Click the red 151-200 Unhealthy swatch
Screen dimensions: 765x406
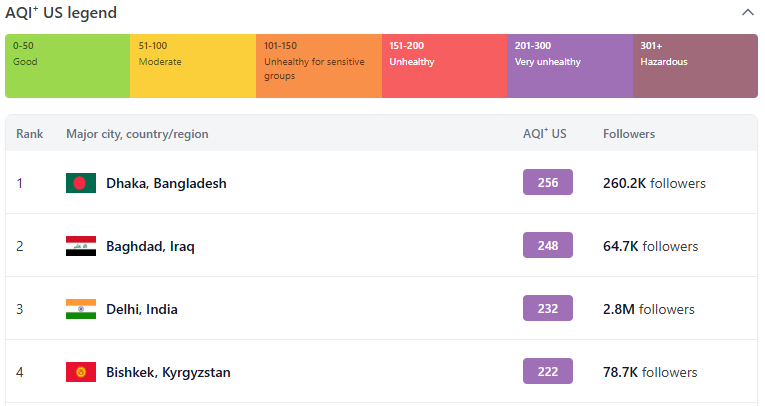[444, 66]
